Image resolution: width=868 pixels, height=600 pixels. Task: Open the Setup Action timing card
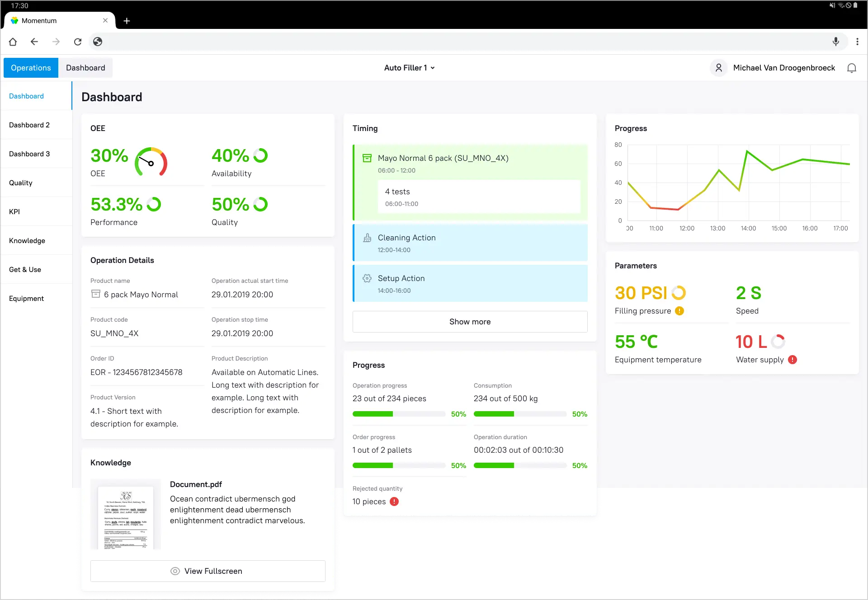click(470, 283)
